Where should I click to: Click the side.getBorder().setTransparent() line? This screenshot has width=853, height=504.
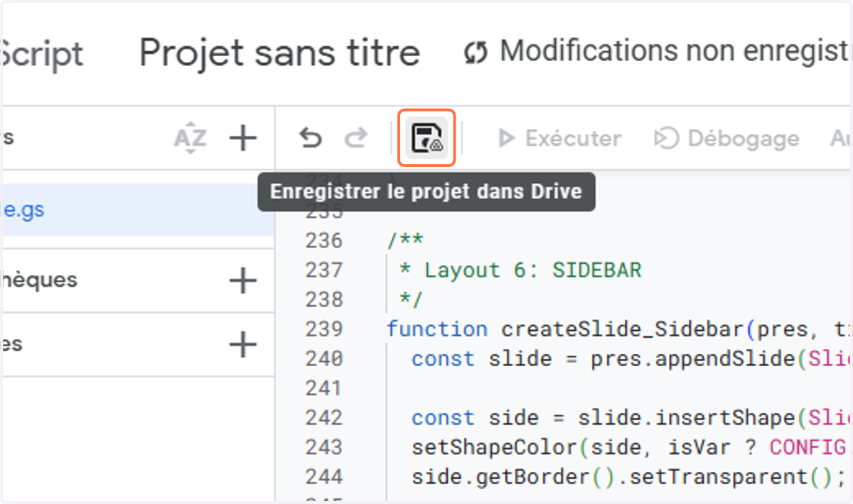coord(628,476)
